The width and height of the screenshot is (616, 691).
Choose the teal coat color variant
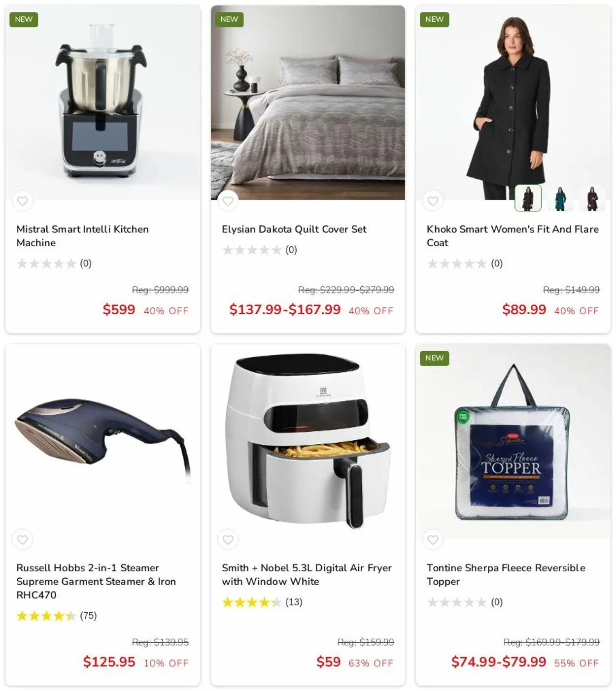pos(560,198)
